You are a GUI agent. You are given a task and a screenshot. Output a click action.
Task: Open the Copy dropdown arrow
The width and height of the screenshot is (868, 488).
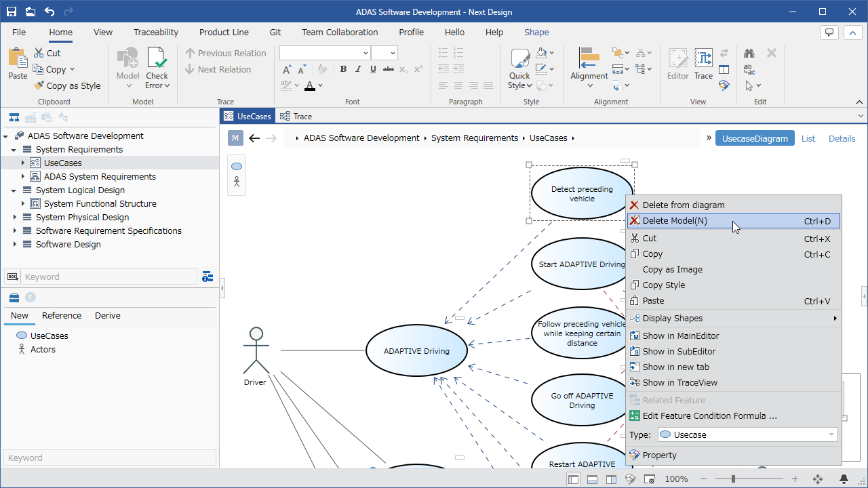(x=72, y=69)
